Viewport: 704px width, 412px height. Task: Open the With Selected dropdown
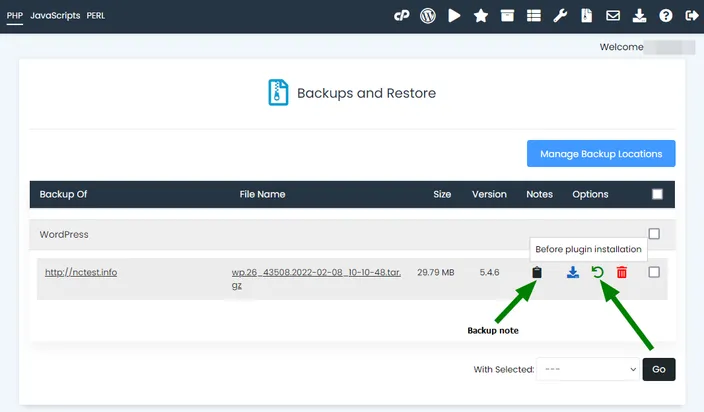(588, 369)
